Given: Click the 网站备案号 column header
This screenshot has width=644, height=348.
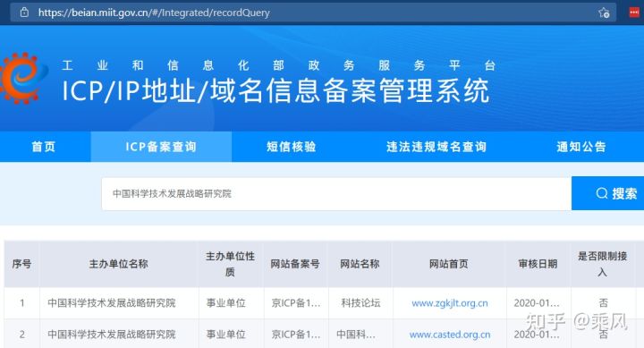Looking at the screenshot, I should (295, 264).
